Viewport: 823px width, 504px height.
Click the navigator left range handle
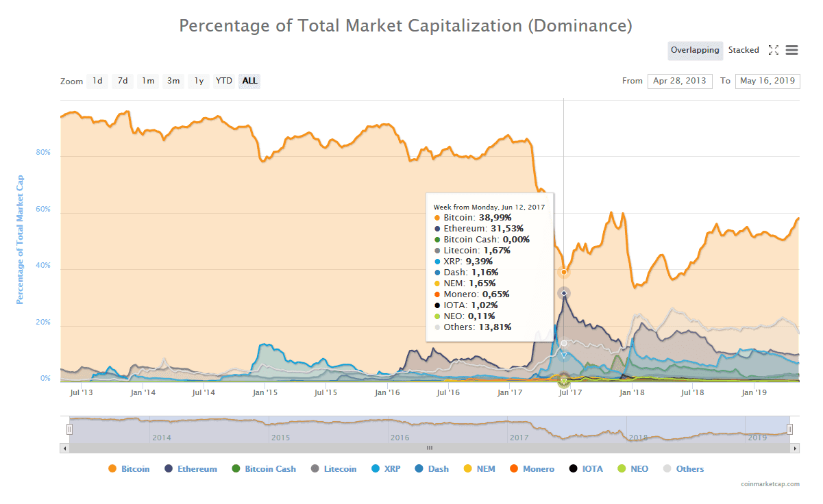coord(69,429)
